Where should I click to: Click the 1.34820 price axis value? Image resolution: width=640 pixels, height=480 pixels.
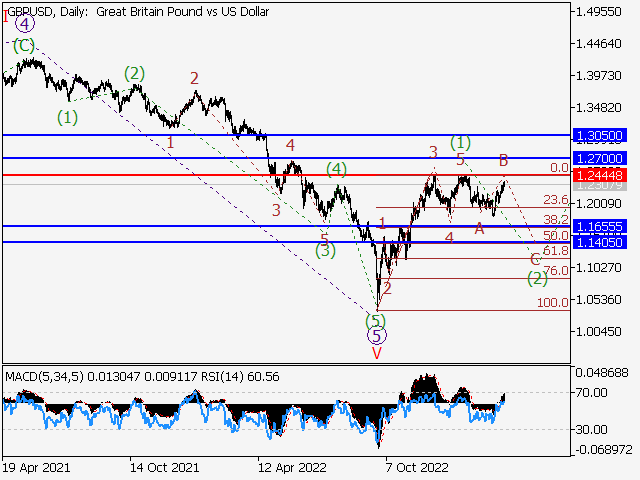(x=598, y=108)
